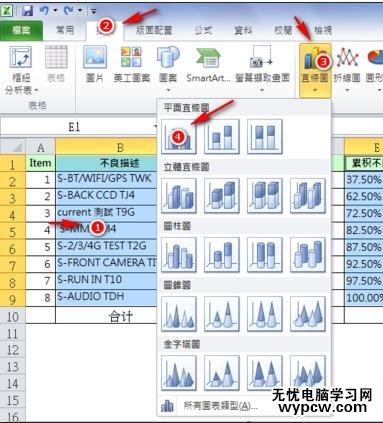This screenshot has height=423, width=383.
Task: Select row 10 header
Action: (13, 316)
